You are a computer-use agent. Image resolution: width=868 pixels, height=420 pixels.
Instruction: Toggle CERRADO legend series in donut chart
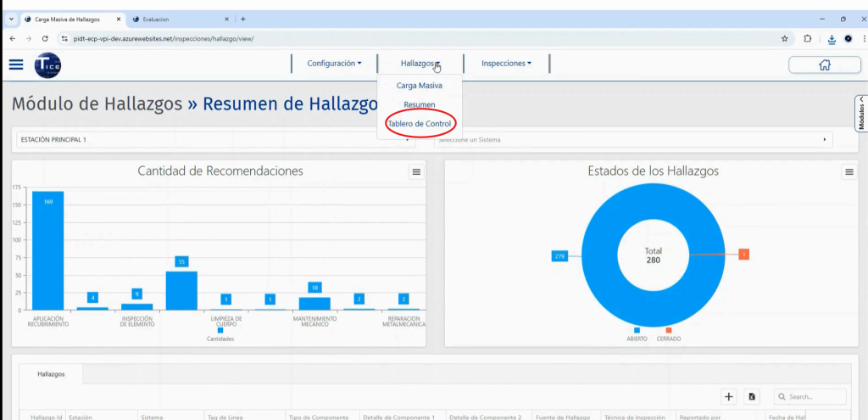pos(667,338)
